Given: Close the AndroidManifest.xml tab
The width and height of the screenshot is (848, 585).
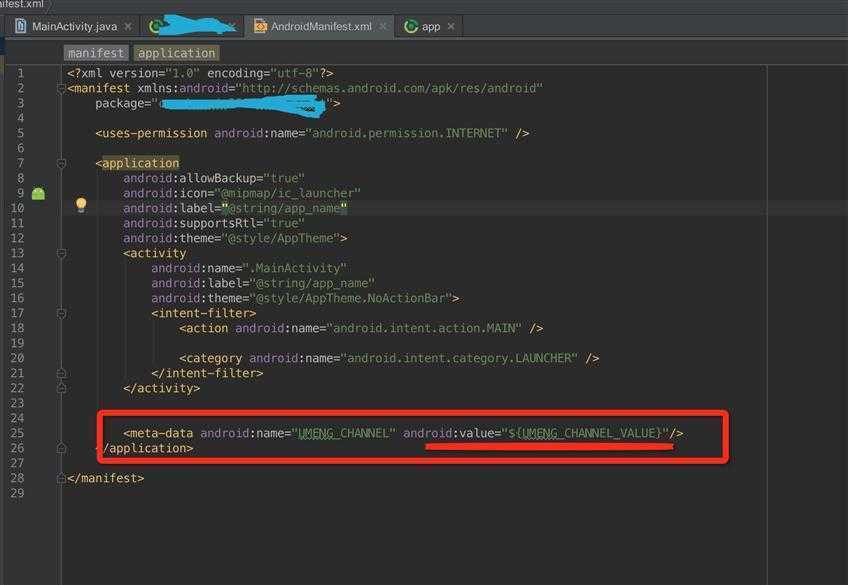Looking at the screenshot, I should (x=383, y=26).
